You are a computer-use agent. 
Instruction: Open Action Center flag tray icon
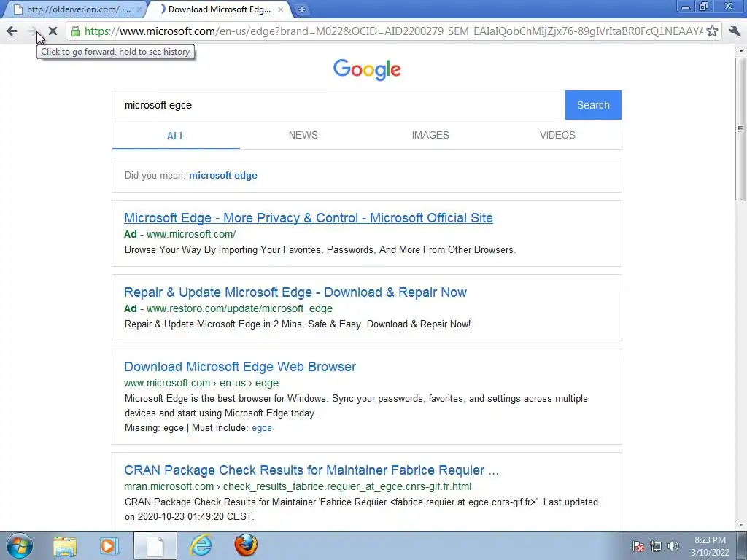(638, 546)
